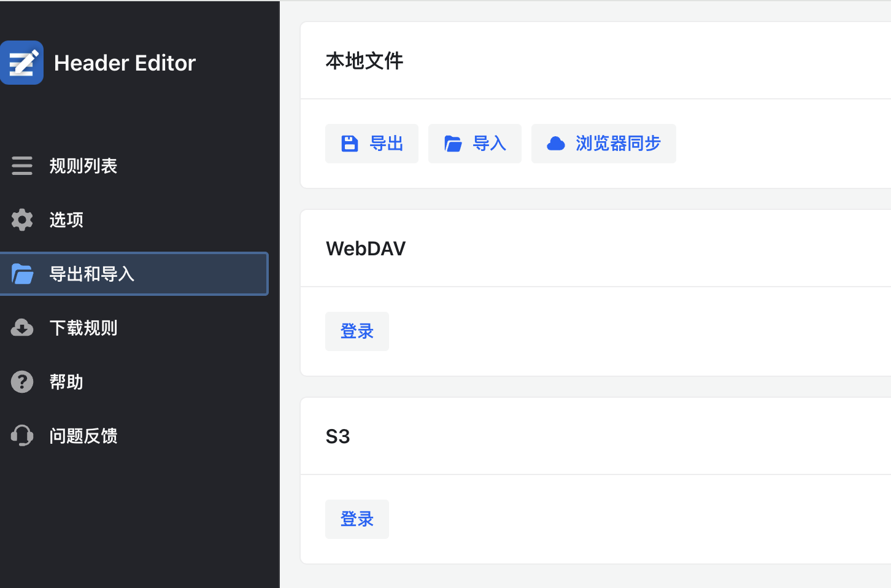Click the hamburger icon beside 规则列表
Screen dimensions: 891x588
22,166
